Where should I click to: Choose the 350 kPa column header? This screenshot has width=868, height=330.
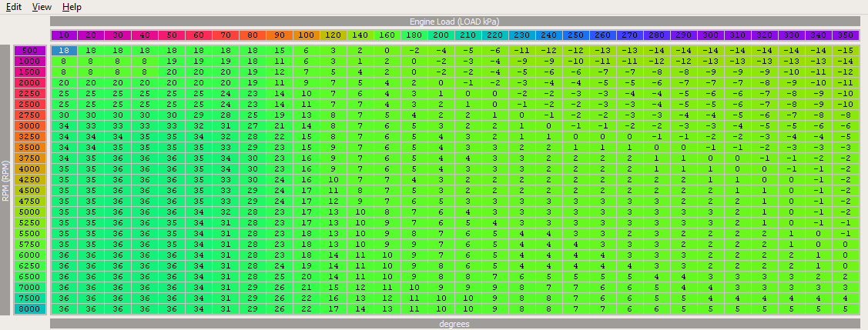(845, 35)
